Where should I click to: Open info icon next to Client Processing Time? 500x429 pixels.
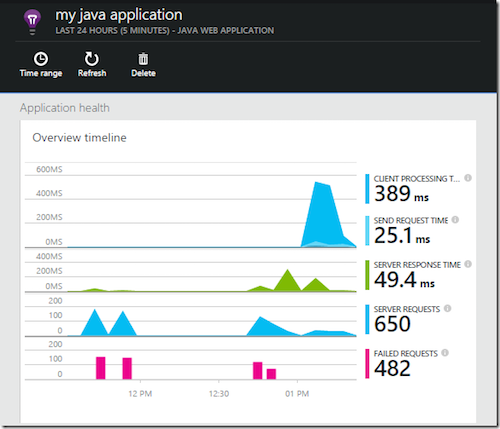[x=468, y=178]
